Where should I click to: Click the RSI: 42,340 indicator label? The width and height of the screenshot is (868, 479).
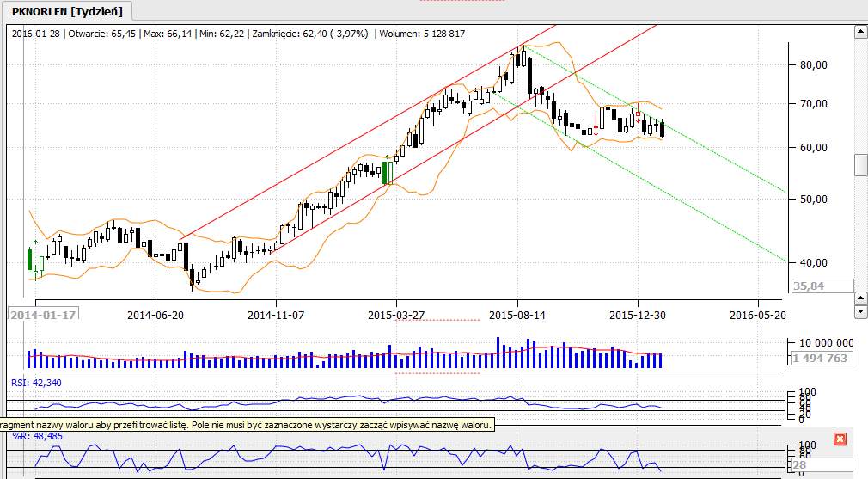coord(37,383)
